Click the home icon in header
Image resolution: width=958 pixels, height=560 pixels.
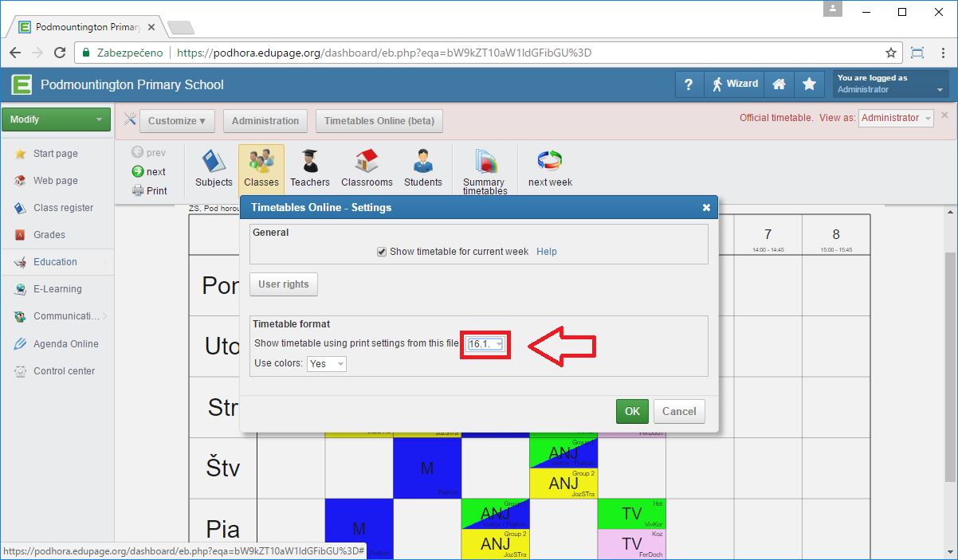point(779,84)
